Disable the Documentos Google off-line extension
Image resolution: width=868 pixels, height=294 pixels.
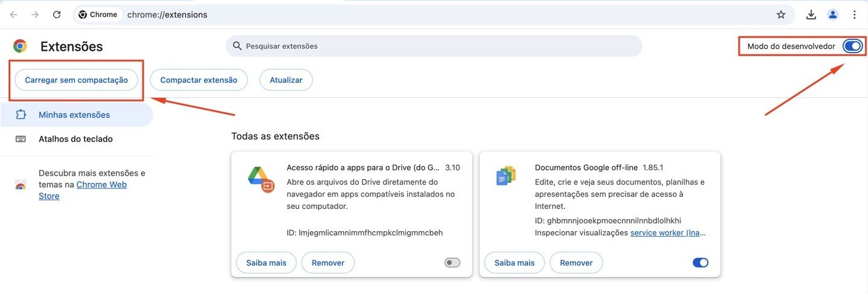700,263
